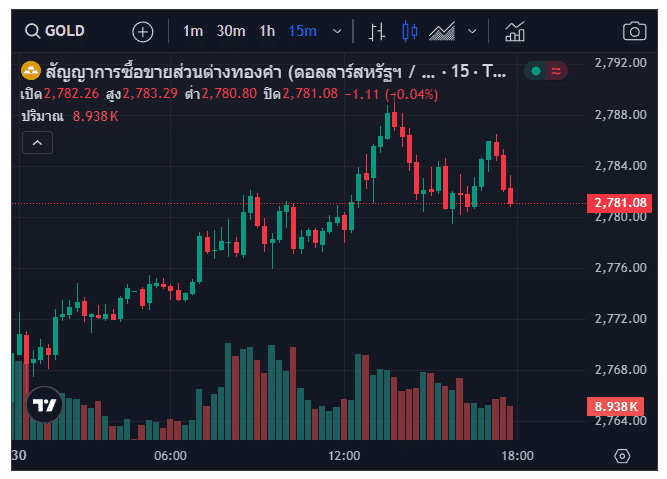Switch to the 30m timeframe
The image size is (667, 479).
[231, 31]
